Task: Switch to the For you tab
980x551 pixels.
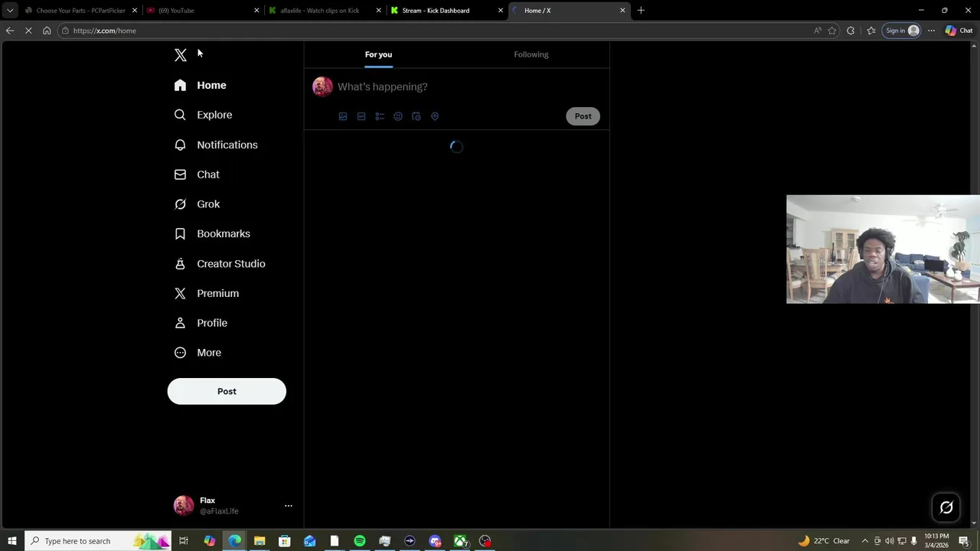Action: pos(378,54)
